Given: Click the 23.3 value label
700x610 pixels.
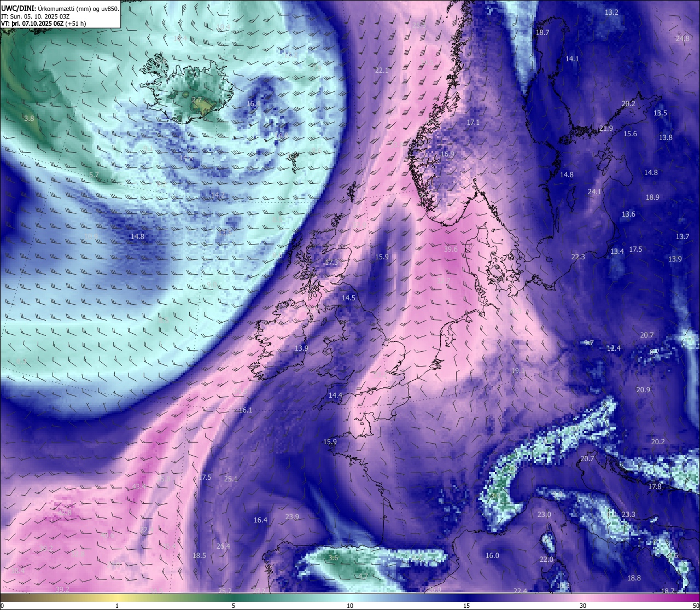Looking at the screenshot, I should [628, 514].
